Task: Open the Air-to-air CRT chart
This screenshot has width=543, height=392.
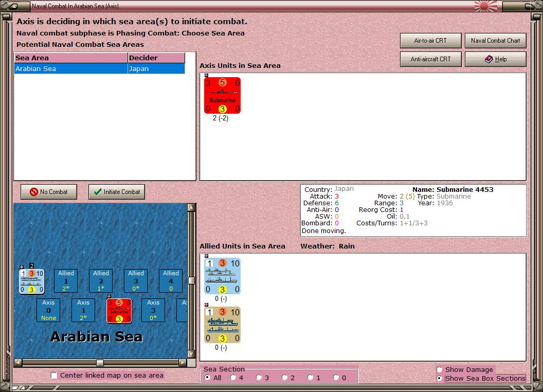Action: (x=430, y=41)
